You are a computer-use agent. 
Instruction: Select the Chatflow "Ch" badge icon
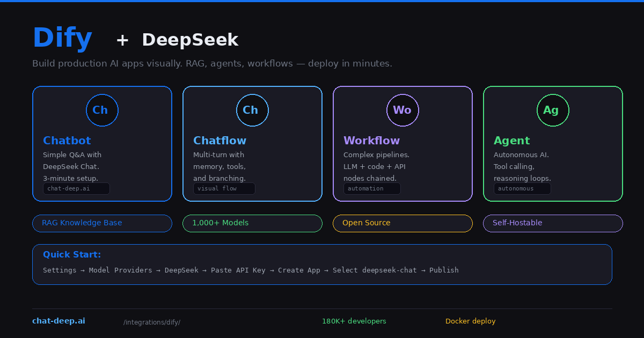tap(252, 110)
